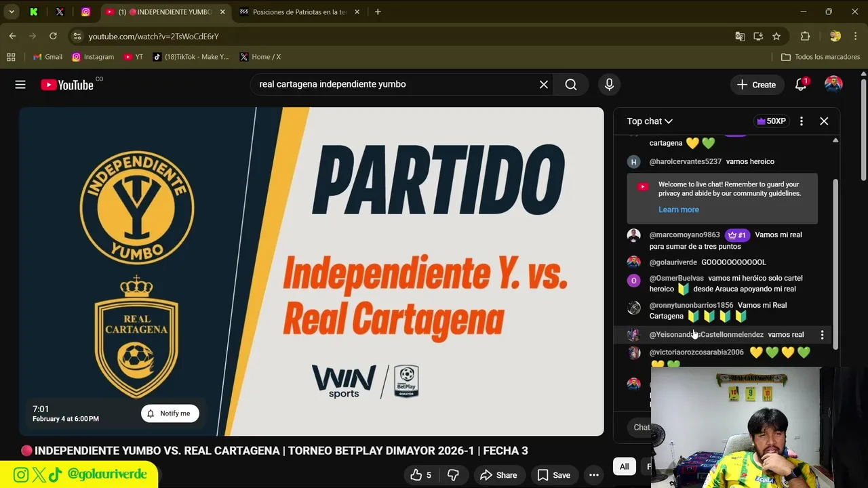Viewport: 868px width, 488px height.
Task: Search with your voice microphone
Action: point(609,85)
